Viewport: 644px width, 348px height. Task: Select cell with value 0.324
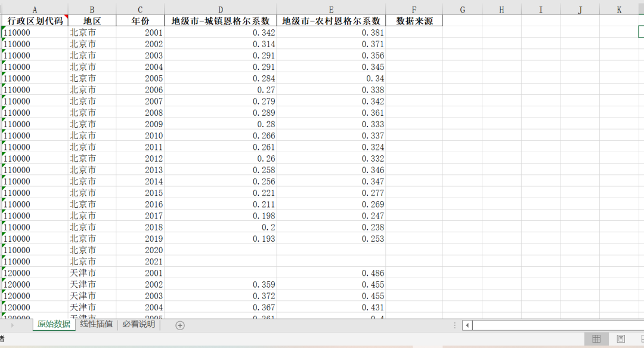click(x=331, y=147)
